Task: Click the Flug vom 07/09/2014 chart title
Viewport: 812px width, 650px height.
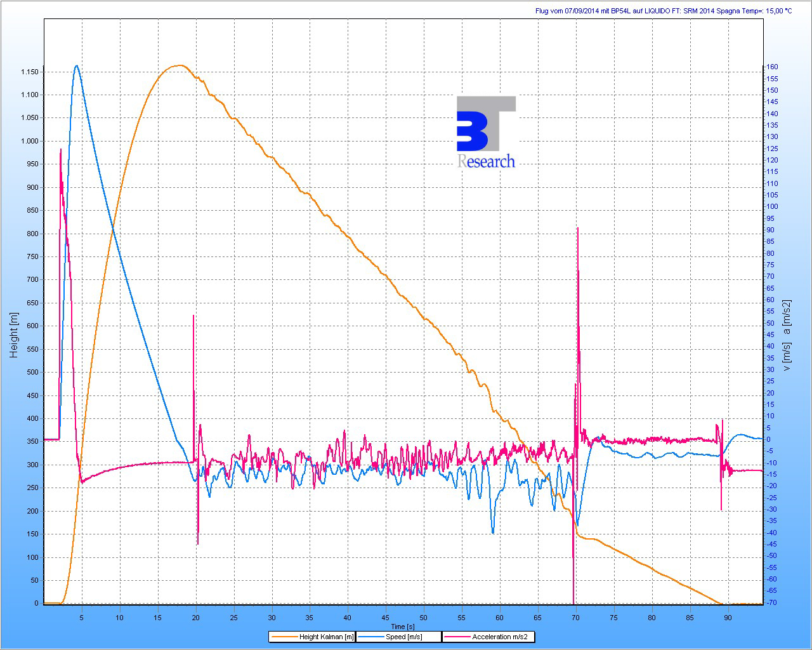Action: [x=664, y=11]
